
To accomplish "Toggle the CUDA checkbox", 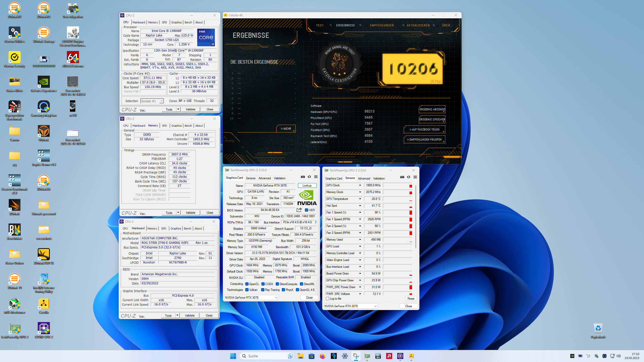I will point(263,284).
